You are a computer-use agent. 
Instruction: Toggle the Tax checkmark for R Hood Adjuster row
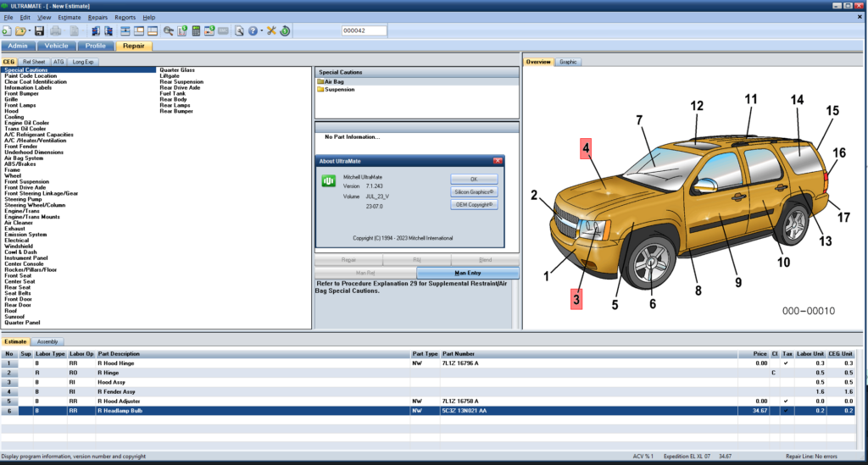[x=786, y=401]
